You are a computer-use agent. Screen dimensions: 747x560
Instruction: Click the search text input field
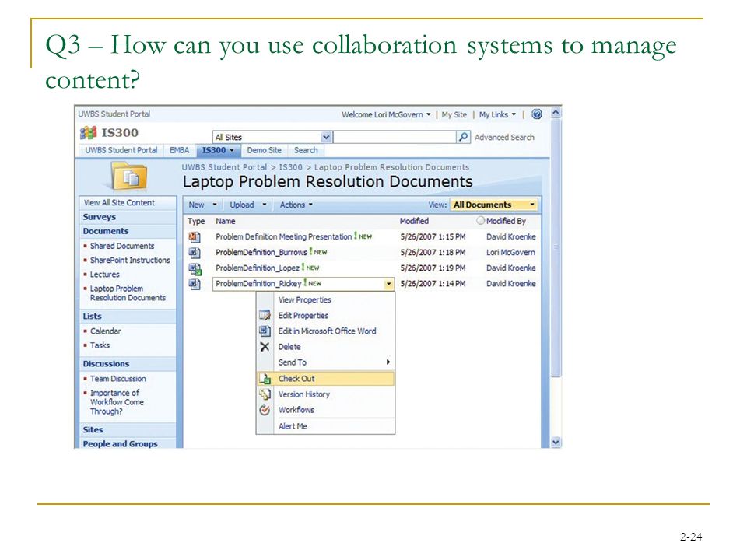[395, 137]
